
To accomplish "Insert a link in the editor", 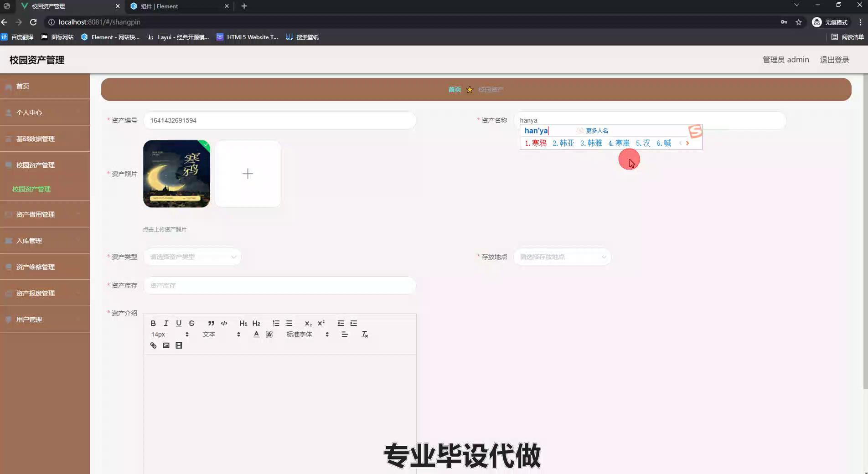I will [x=153, y=345].
